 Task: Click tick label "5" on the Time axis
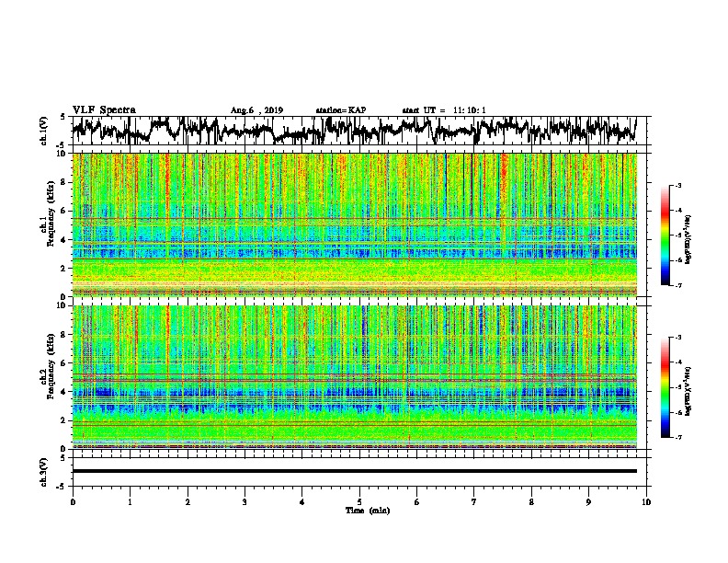tap(359, 502)
